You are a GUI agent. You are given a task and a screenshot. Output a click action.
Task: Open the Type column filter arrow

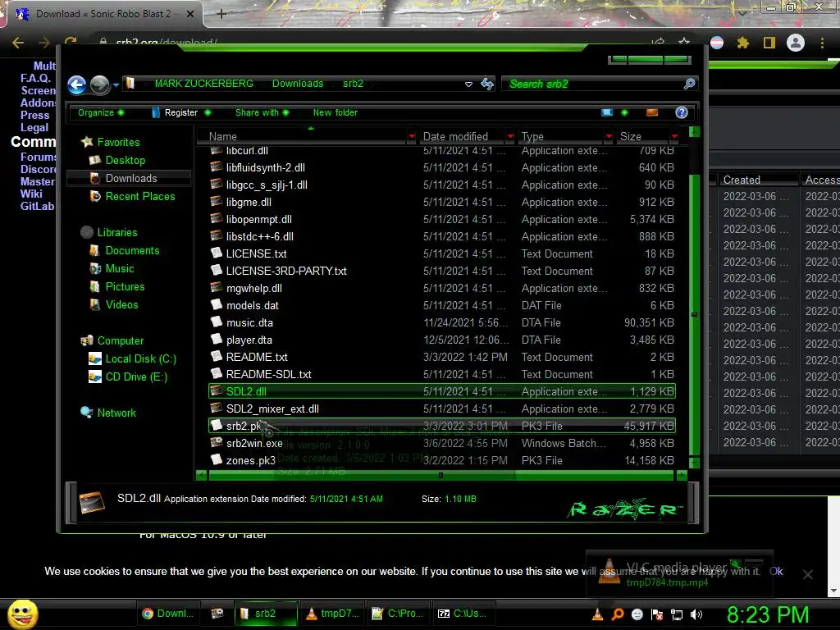(x=609, y=137)
